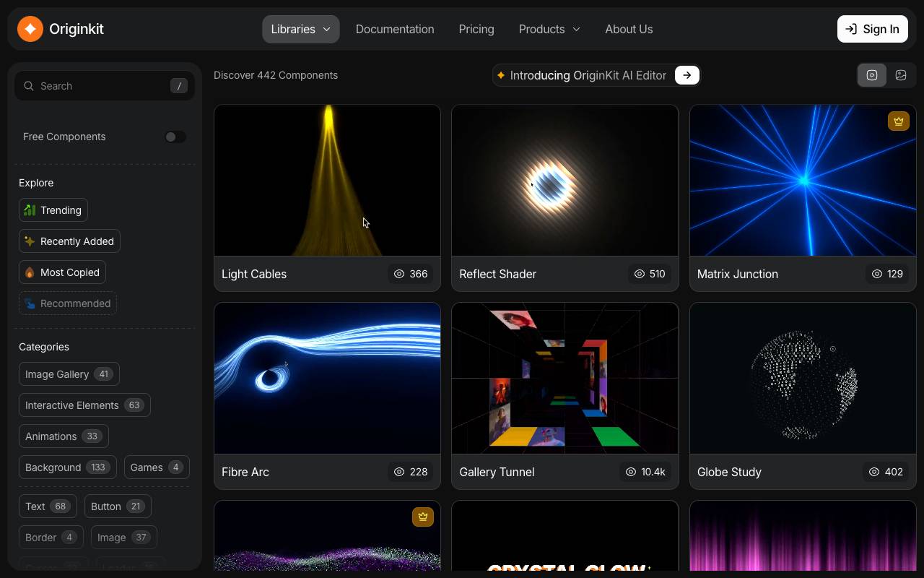Select the Most Copied filter
924x578 pixels.
(62, 272)
